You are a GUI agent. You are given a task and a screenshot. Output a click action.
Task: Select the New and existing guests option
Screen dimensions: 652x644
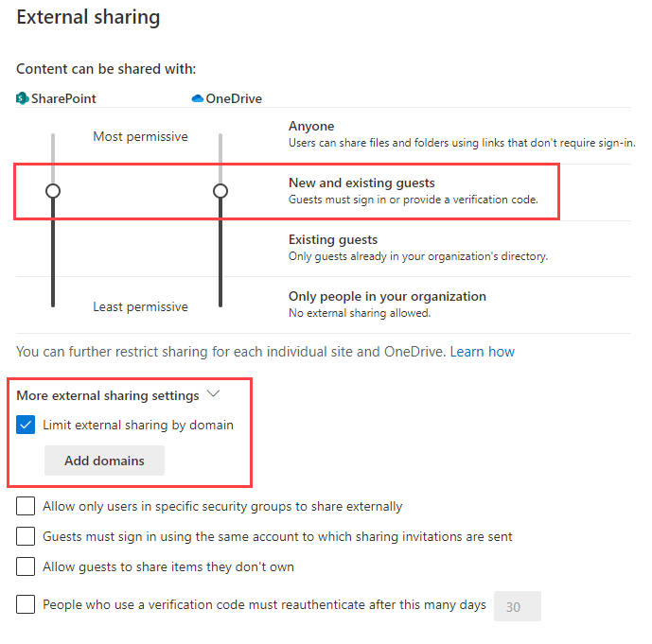coord(361,183)
